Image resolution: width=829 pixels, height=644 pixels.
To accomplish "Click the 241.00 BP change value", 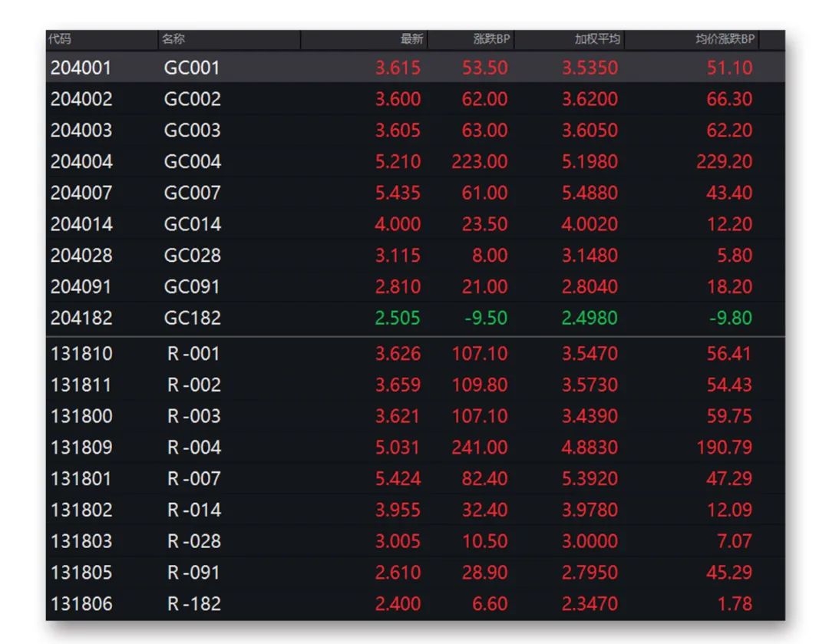I will 479,447.
